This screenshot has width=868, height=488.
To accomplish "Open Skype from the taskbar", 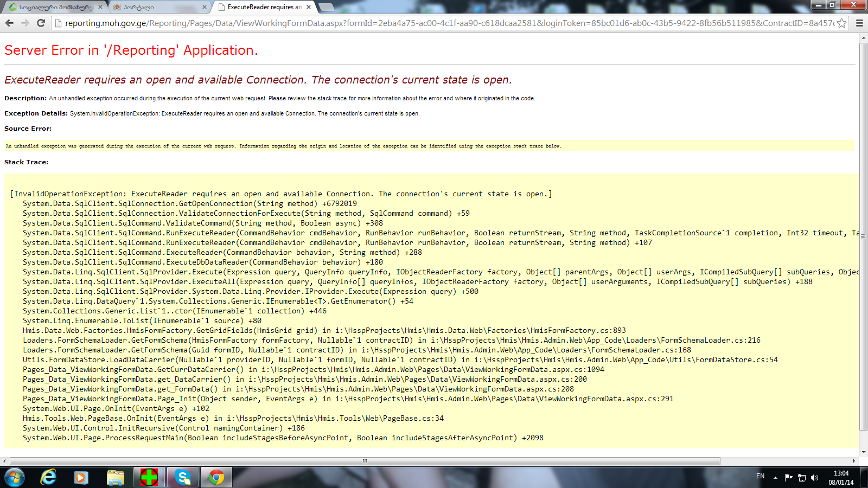I will click(183, 477).
